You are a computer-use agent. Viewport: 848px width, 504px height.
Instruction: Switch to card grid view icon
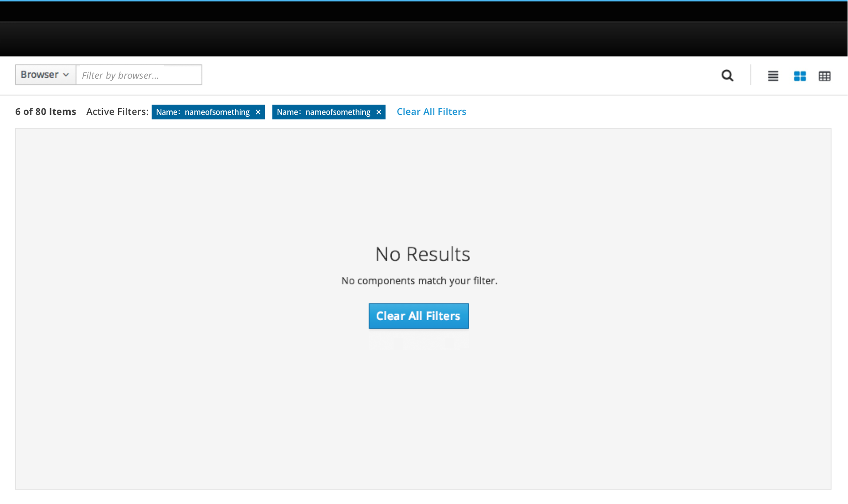pyautogui.click(x=800, y=76)
